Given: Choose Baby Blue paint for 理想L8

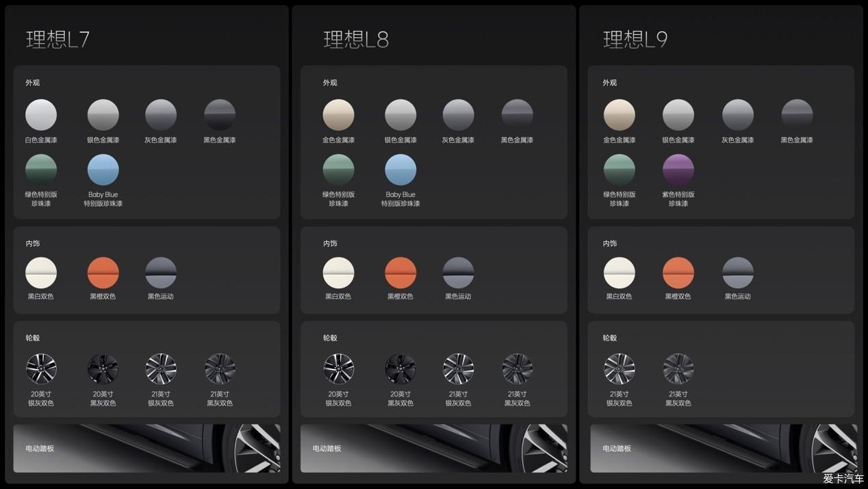Looking at the screenshot, I should tap(400, 169).
